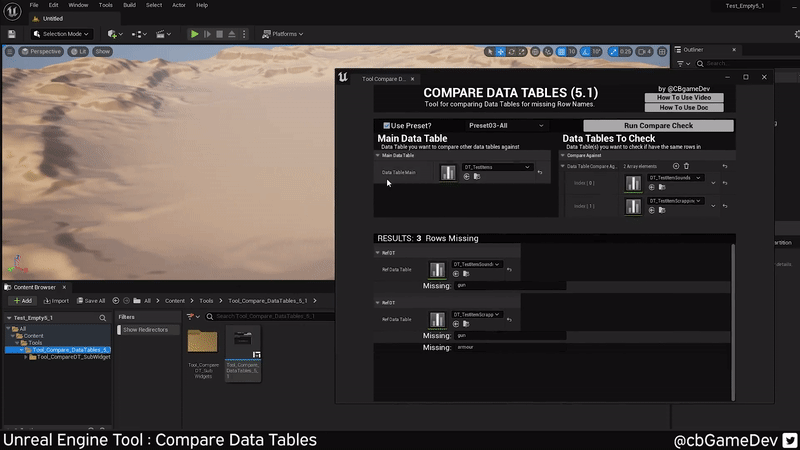Click Twitter bird icon beside cbGameDev
Viewport: 800px width, 450px height.
tap(789, 440)
